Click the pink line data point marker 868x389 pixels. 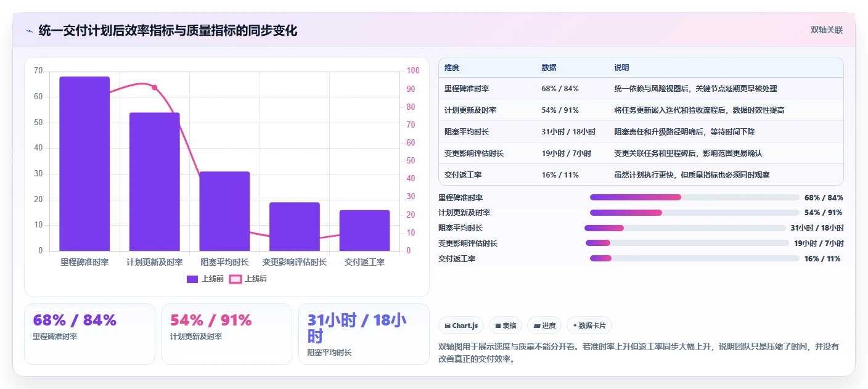click(155, 88)
